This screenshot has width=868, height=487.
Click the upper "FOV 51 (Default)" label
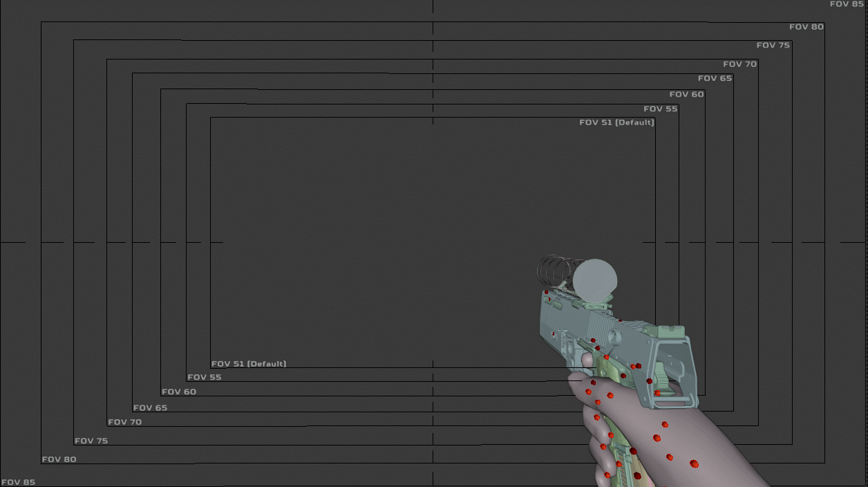(616, 122)
